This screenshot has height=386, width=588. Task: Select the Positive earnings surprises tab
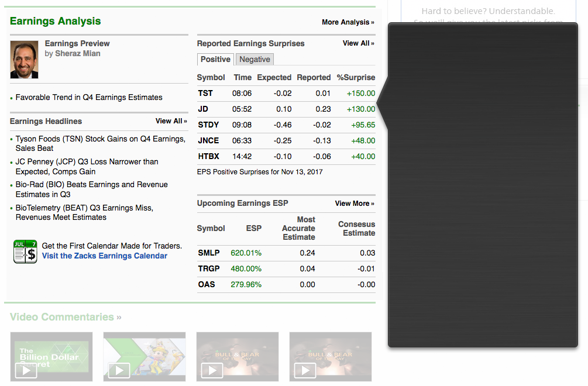(215, 59)
